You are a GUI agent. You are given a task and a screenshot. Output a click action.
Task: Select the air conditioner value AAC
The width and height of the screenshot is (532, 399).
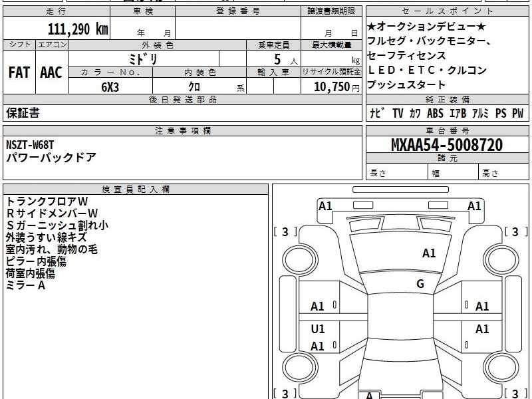51,72
